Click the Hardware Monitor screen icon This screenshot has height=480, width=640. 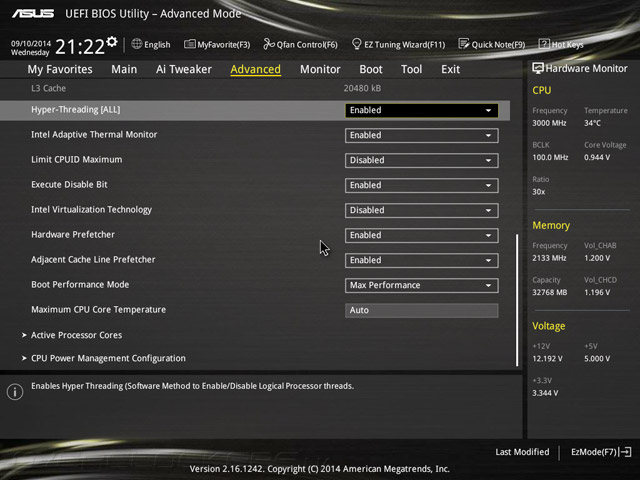tap(538, 69)
